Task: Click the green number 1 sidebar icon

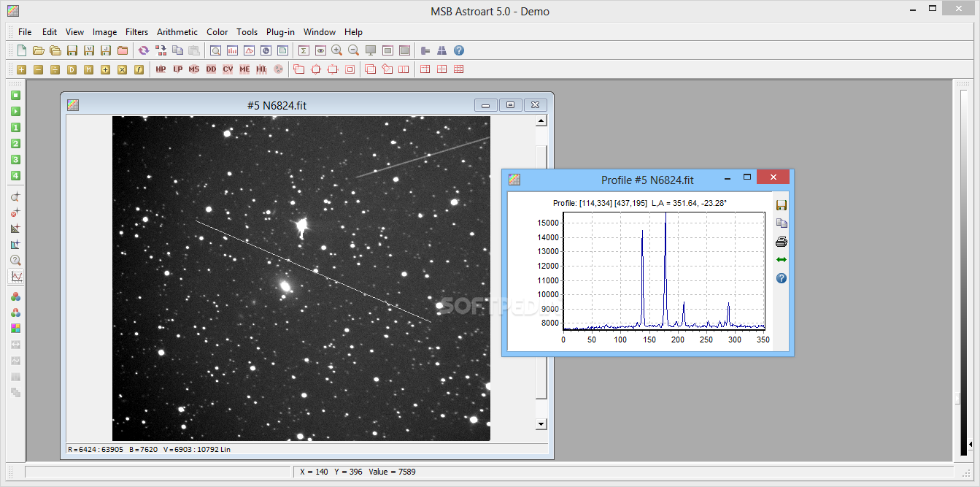Action: (x=15, y=127)
